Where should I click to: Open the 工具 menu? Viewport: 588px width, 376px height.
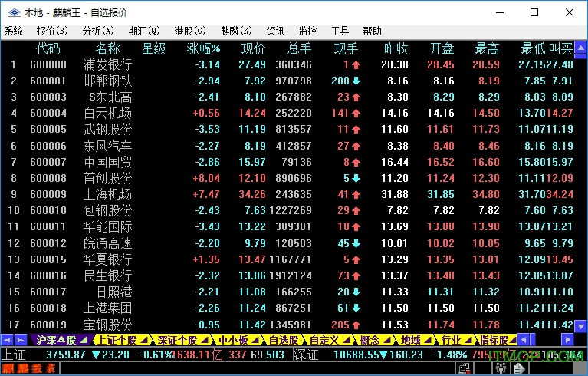[340, 31]
